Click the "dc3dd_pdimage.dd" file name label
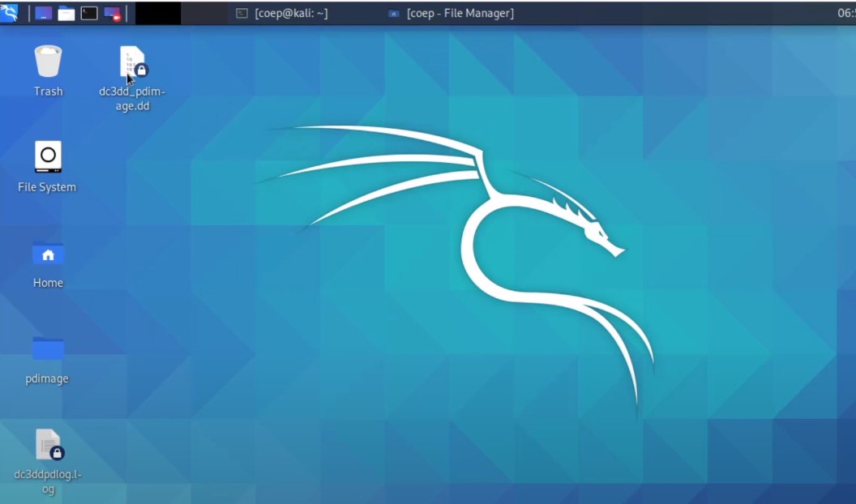The image size is (856, 504). (132, 99)
